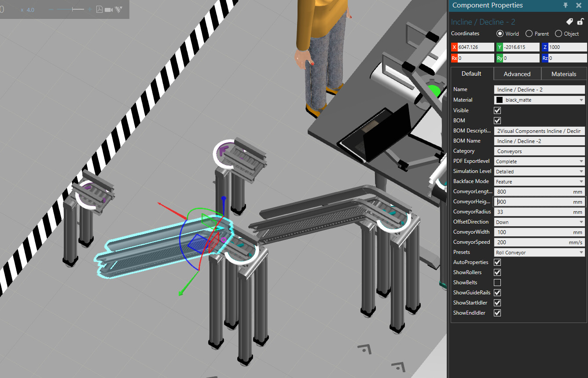Click the plus icon to increase simulation speed

point(90,9)
